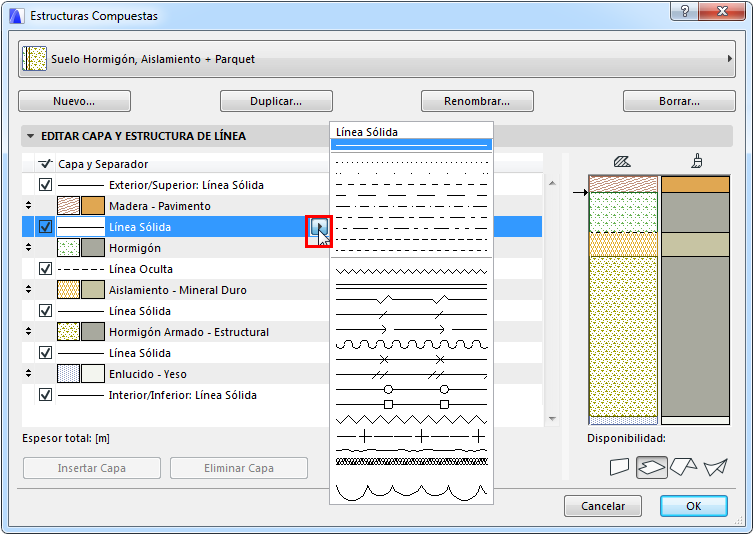Click the core checkmark column header icon

tap(45, 164)
